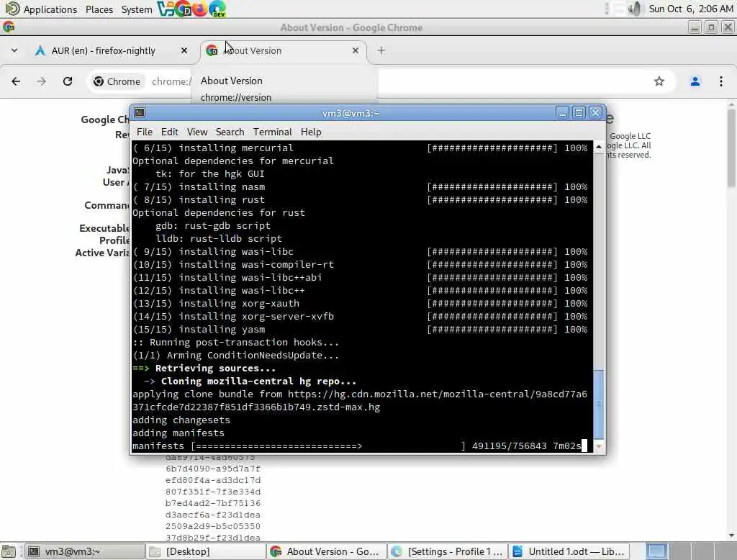Open the System menu in top panel
Viewport: 737px width, 560px height.
136,9
